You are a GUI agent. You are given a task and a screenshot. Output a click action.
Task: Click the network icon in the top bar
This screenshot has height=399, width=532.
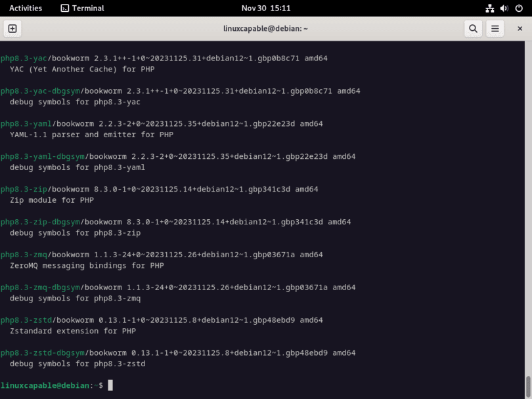tap(489, 8)
